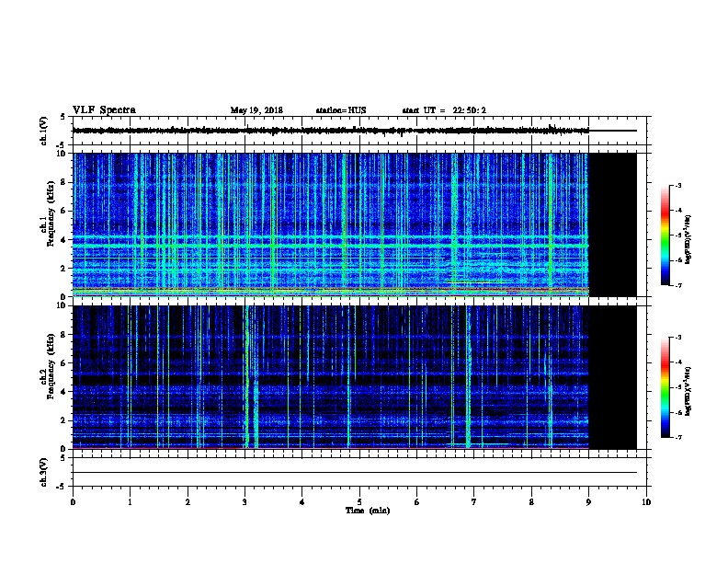Select the date text "May 19, 2018"
This screenshot has width=728, height=563.
point(256,110)
